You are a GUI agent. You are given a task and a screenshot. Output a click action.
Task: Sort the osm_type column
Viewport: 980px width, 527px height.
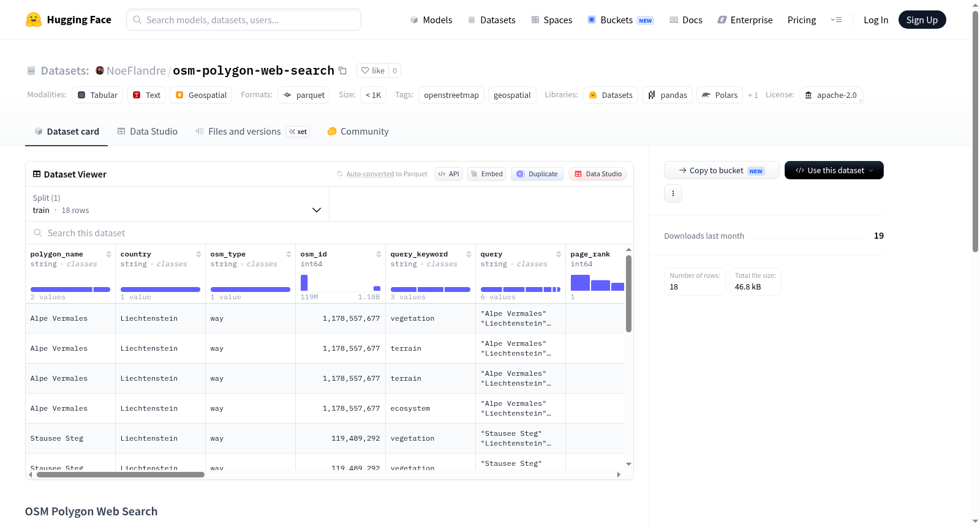(x=288, y=254)
